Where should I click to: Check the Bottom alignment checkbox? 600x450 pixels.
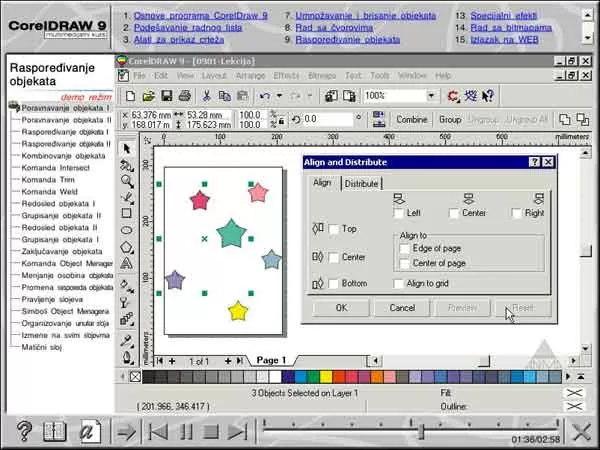[x=334, y=284]
